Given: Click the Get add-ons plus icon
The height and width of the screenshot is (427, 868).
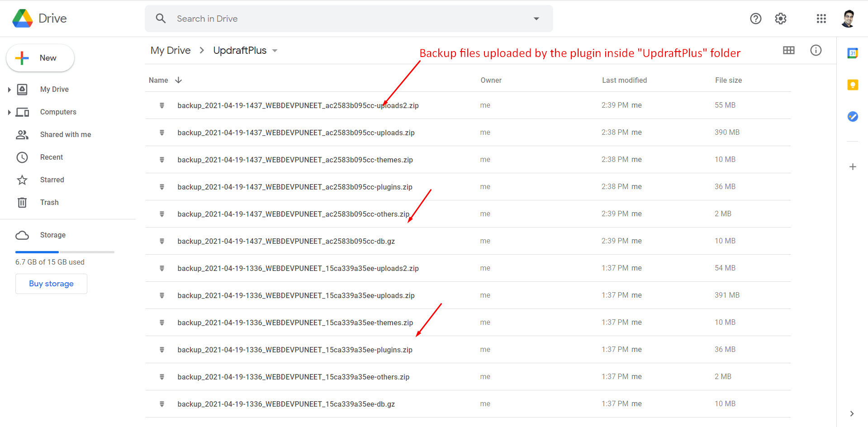Looking at the screenshot, I should pos(853,167).
